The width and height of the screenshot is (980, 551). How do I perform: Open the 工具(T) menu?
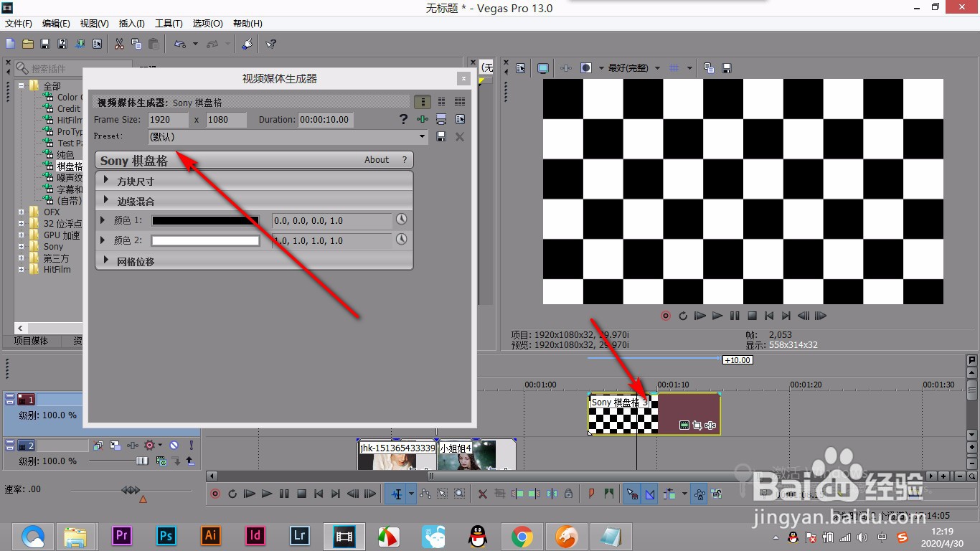point(169,24)
